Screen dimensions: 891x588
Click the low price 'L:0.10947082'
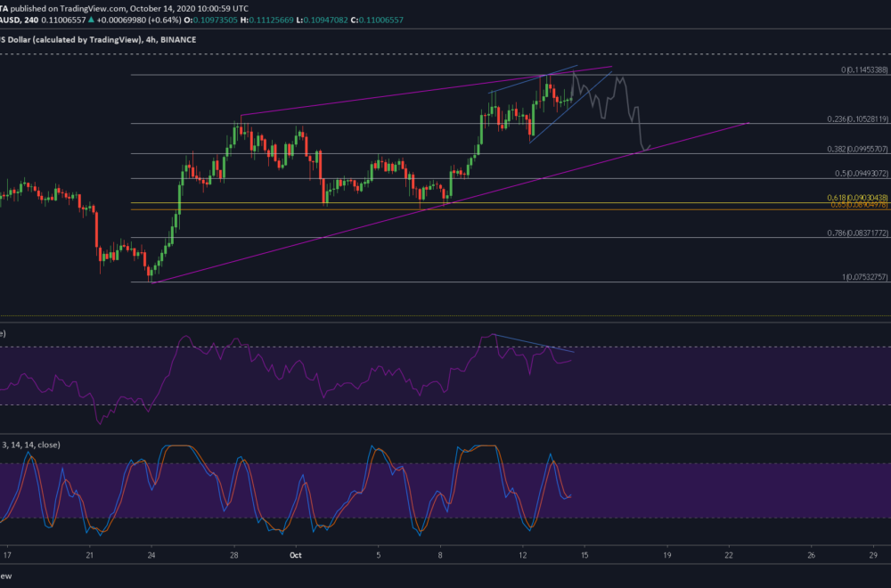tap(322, 20)
